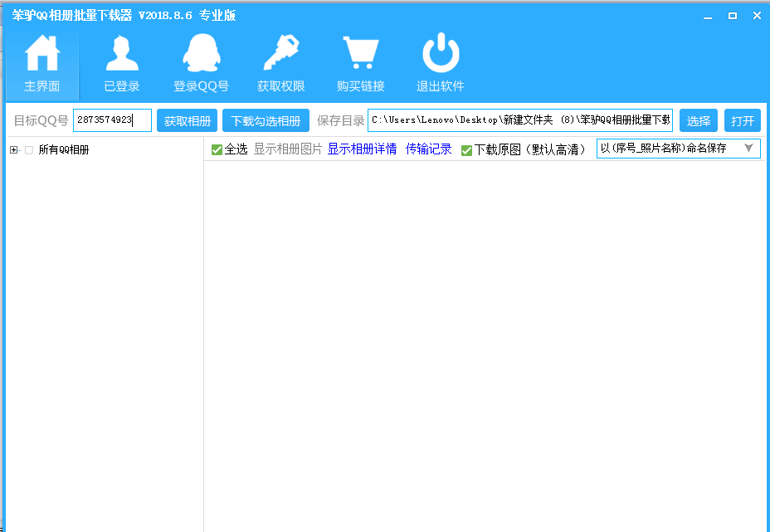The image size is (770, 532).
Task: Close the downloader window
Action: coord(757,17)
